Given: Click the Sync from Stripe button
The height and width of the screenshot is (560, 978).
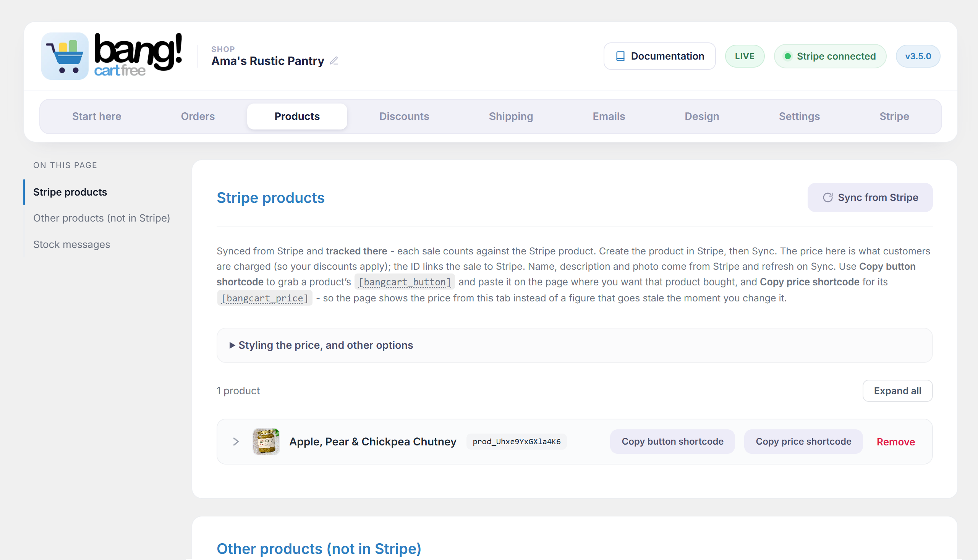Looking at the screenshot, I should point(870,197).
